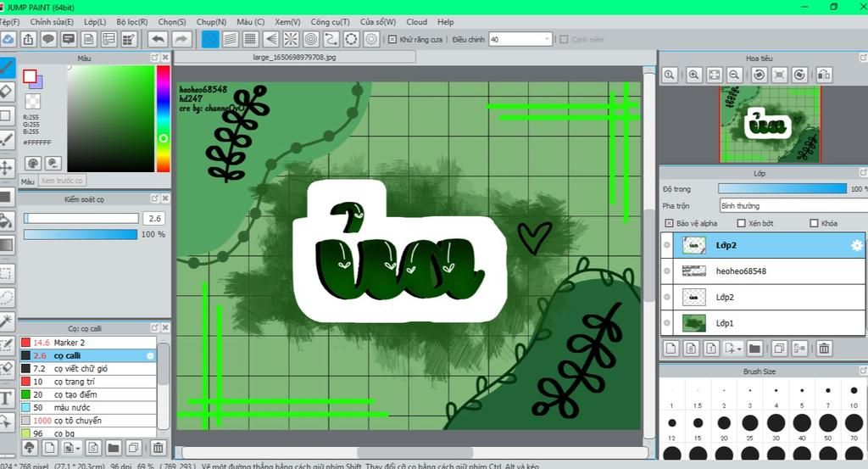Open Chọn(S) menu
The height and width of the screenshot is (469, 868).
coord(171,22)
